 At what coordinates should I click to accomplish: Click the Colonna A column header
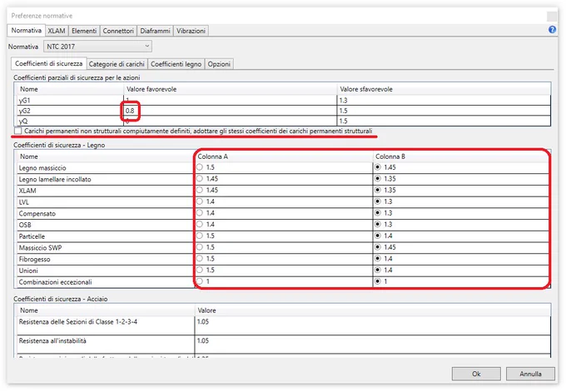(x=283, y=156)
